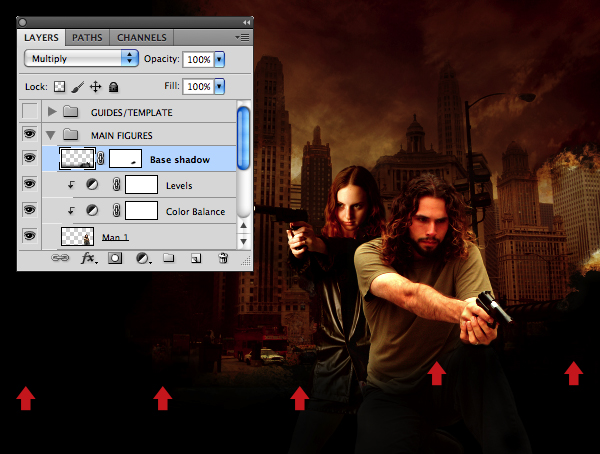Open the layer style fx menu
Image resolution: width=600 pixels, height=454 pixels.
click(89, 258)
